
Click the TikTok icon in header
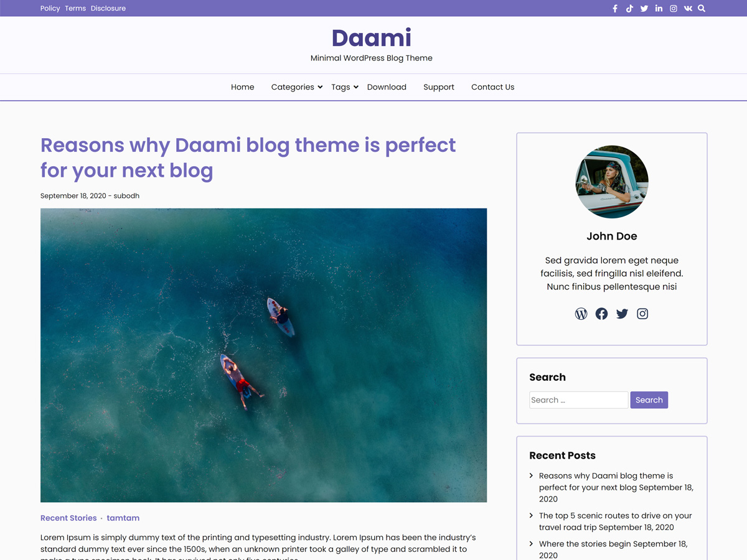[629, 9]
